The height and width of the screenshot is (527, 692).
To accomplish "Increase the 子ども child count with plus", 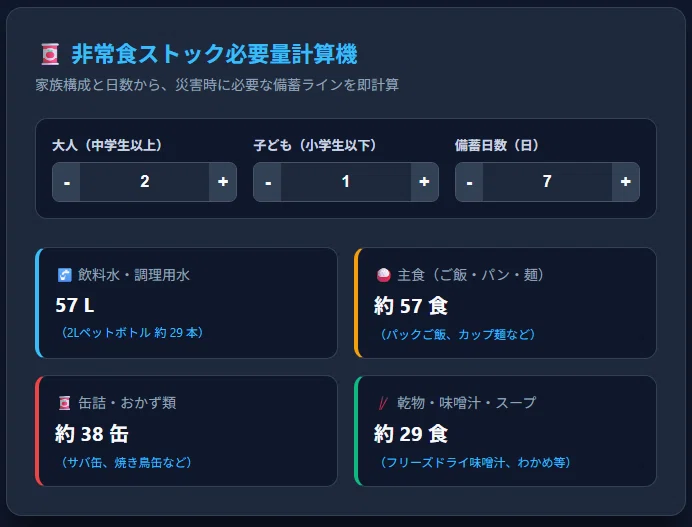I will coord(425,182).
